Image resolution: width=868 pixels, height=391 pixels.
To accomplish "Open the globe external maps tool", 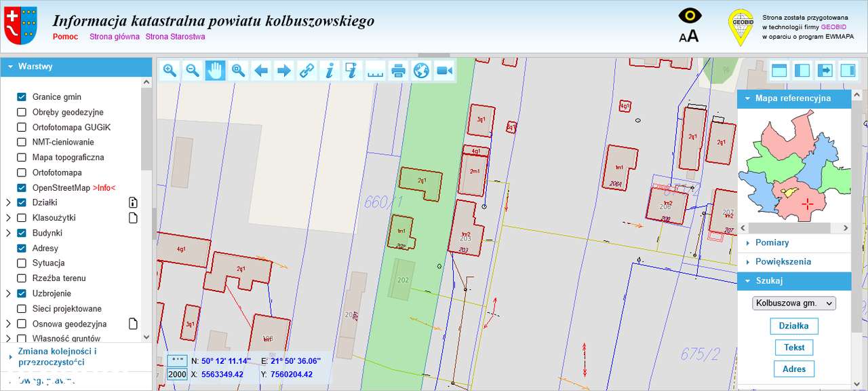I will [421, 70].
